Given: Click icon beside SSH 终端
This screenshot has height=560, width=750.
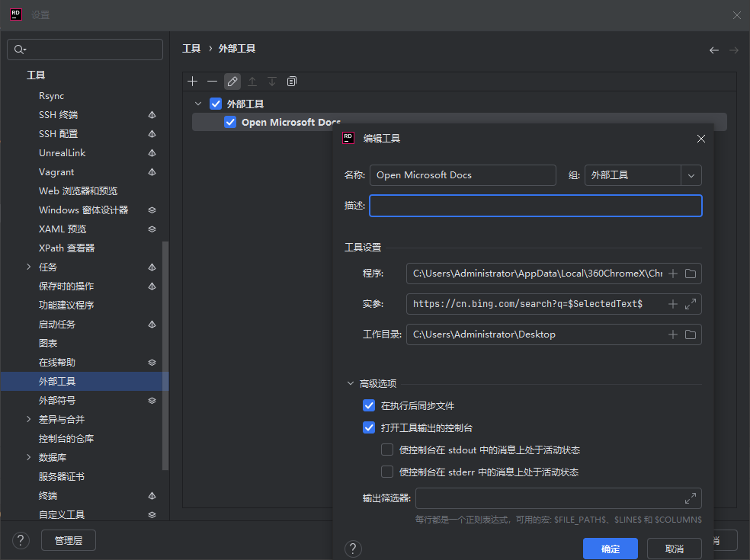Looking at the screenshot, I should [152, 115].
